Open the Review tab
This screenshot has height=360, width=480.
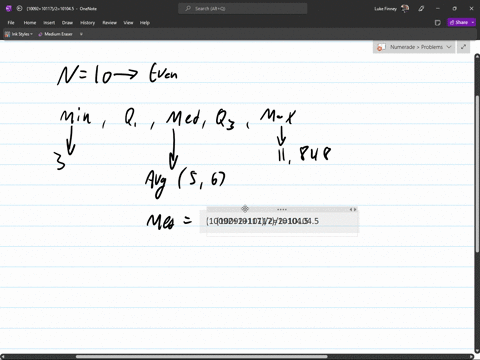109,23
